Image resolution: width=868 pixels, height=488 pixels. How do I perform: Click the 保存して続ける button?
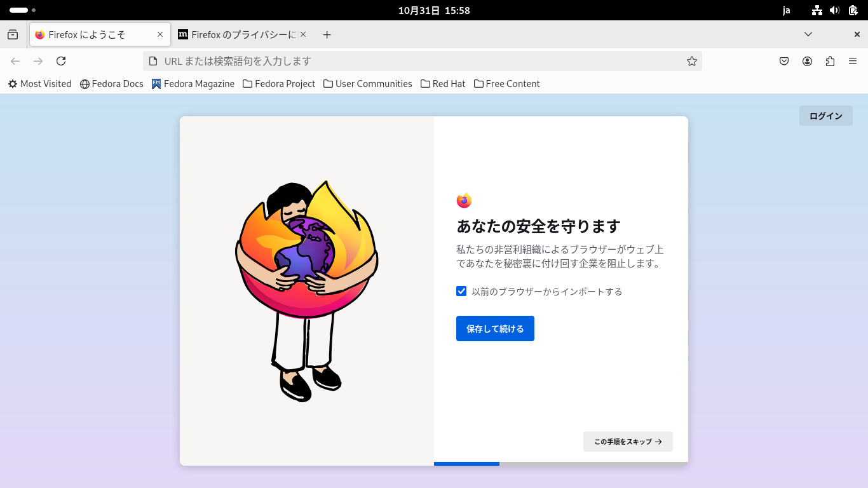[x=495, y=329]
